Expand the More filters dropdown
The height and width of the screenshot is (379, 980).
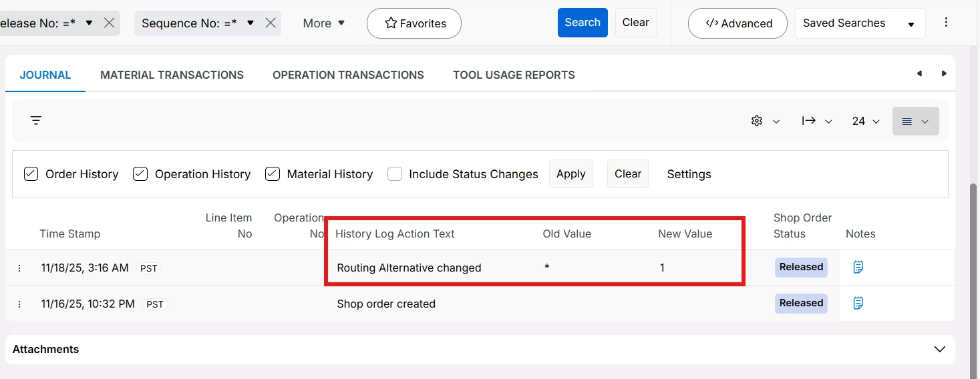[x=324, y=23]
